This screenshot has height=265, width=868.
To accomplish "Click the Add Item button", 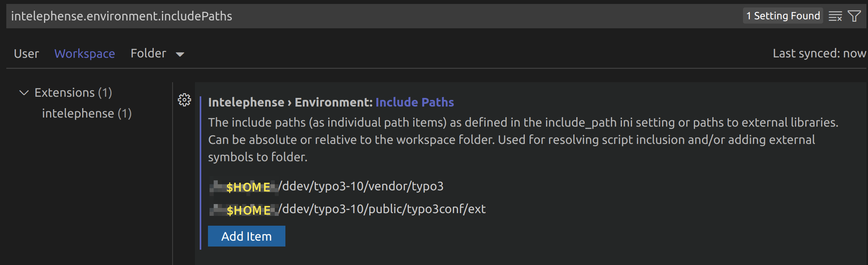I will click(246, 236).
